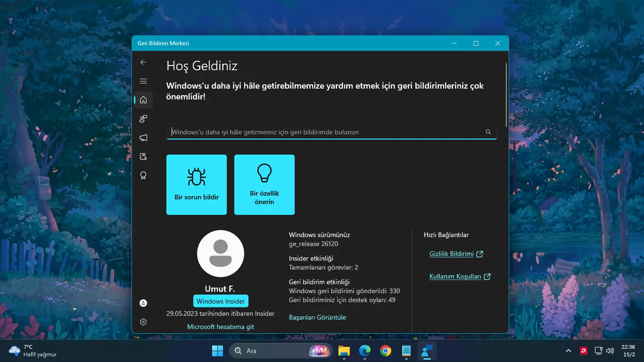The width and height of the screenshot is (644, 362).
Task: Click the Başarıları Görüntüle link
Action: [x=317, y=318]
